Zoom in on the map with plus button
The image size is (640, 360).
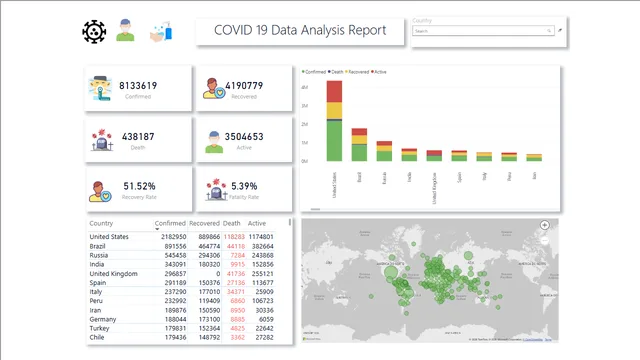(544, 225)
